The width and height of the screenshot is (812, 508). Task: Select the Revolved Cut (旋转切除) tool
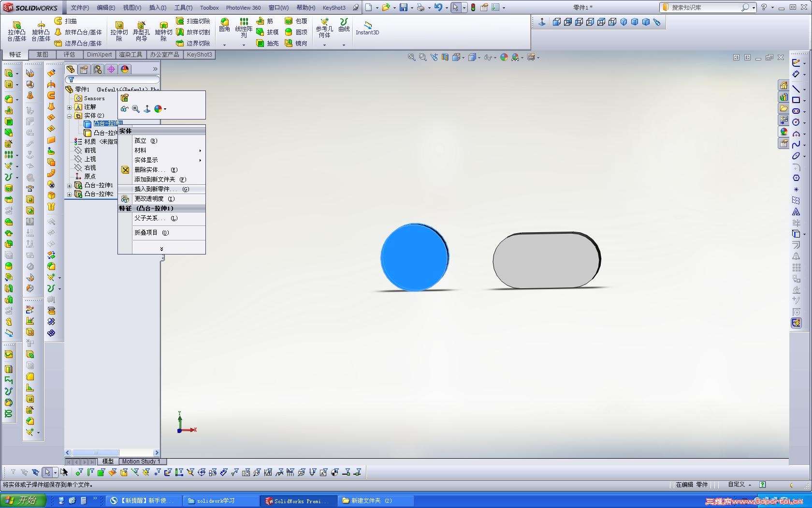click(163, 31)
